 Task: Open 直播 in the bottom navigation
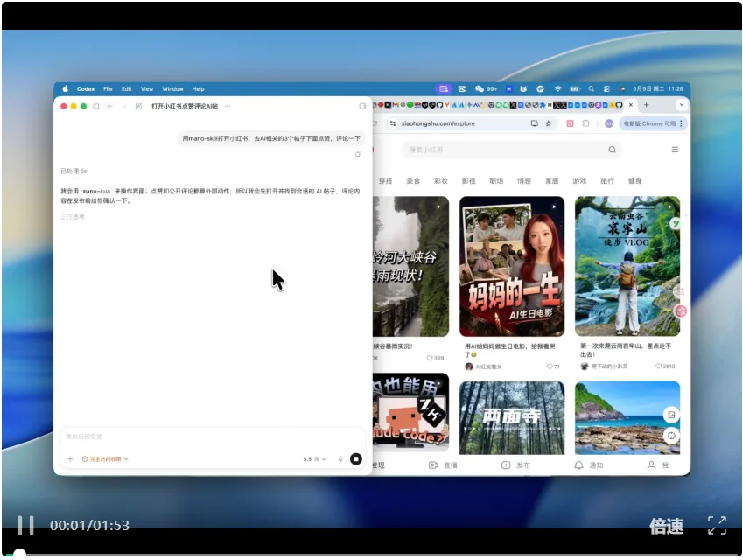point(443,465)
